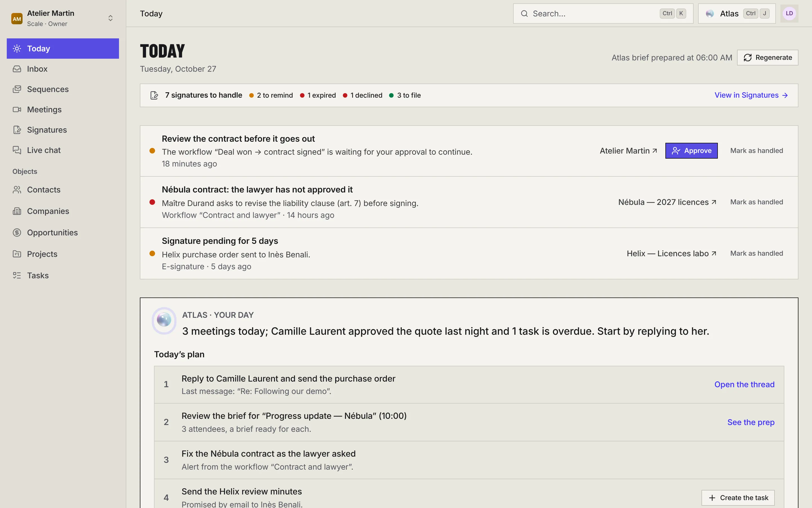The width and height of the screenshot is (812, 508).
Task: Mark Signature pending alert as handled
Action: [x=756, y=254]
